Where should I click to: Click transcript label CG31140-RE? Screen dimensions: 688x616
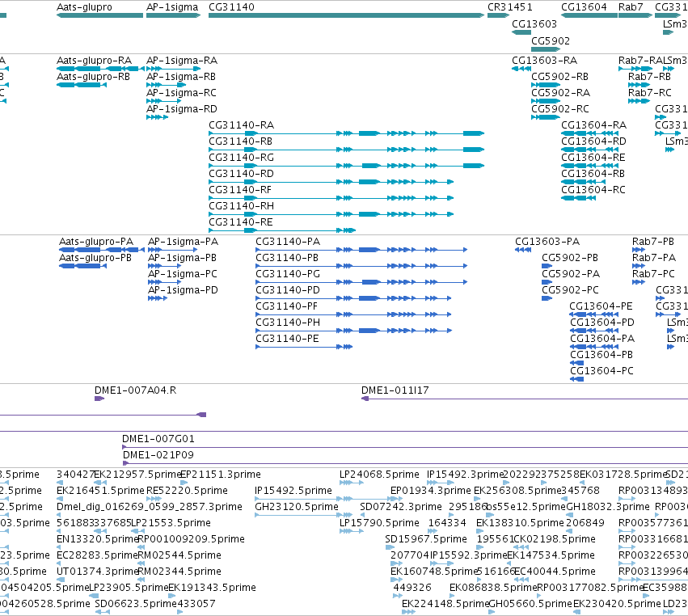(x=241, y=222)
